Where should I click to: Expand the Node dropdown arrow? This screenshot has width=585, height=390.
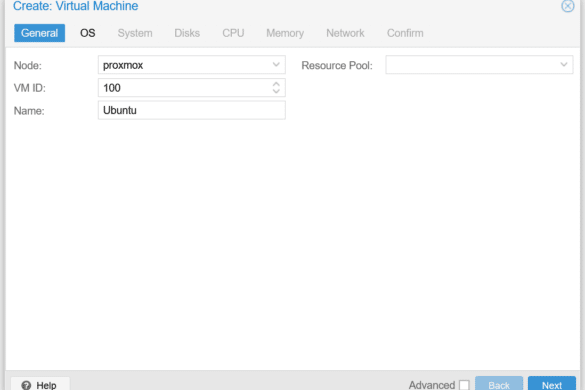(x=276, y=65)
